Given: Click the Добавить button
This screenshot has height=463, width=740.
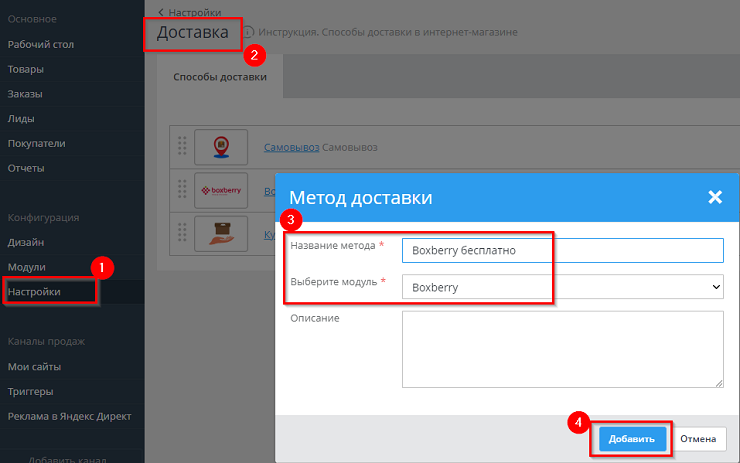Looking at the screenshot, I should [632, 439].
